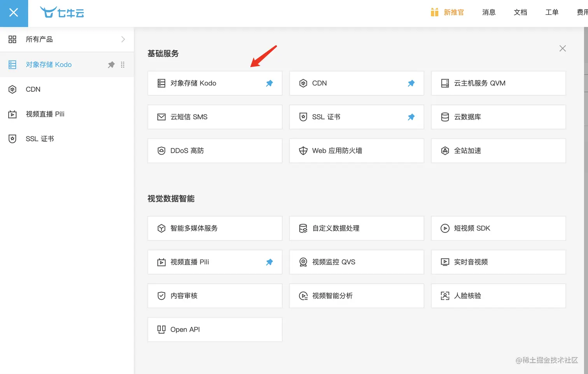
Task: Click the storage icon for sidebar 对象存储 Kodo
Action: pos(12,65)
